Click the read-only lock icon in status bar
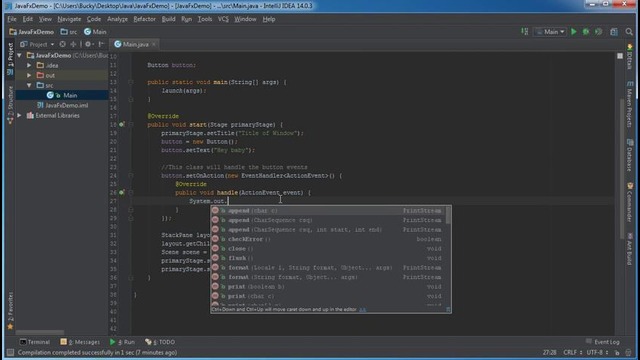 point(617,352)
